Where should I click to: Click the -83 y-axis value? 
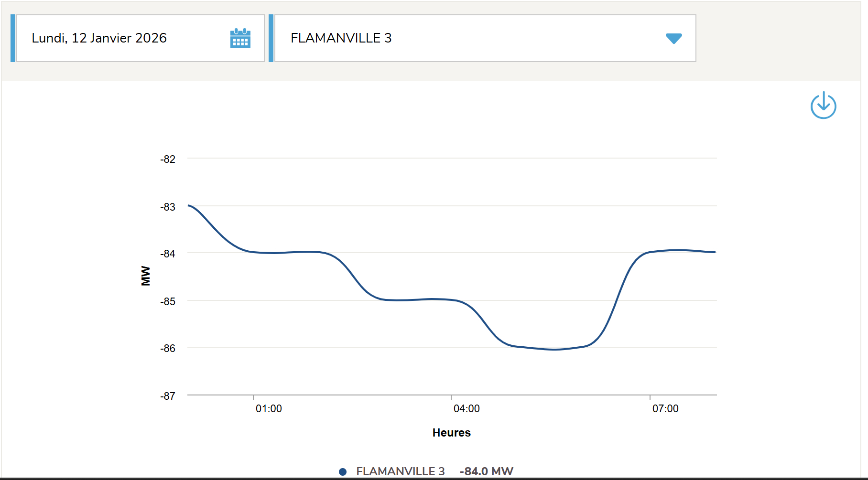[168, 207]
